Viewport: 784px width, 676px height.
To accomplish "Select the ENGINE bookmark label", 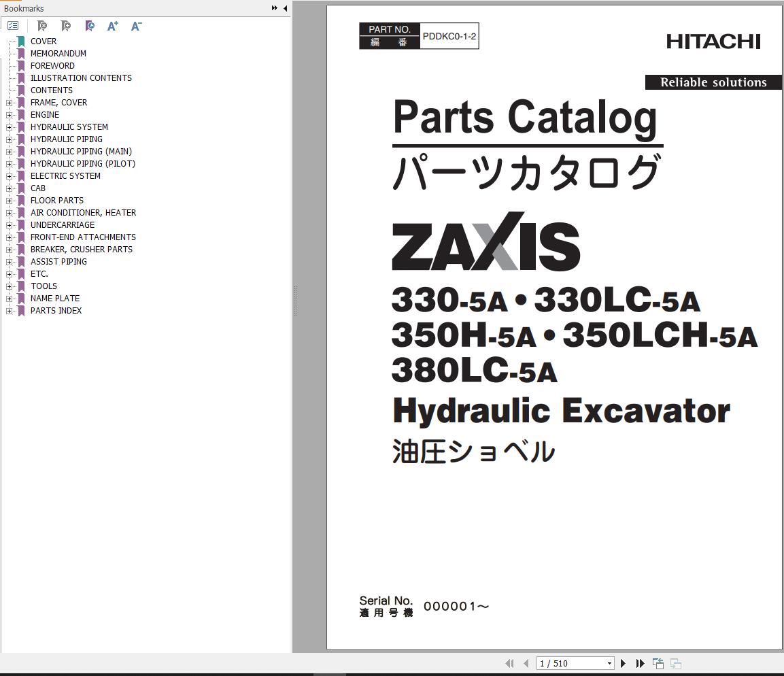I will 44,114.
